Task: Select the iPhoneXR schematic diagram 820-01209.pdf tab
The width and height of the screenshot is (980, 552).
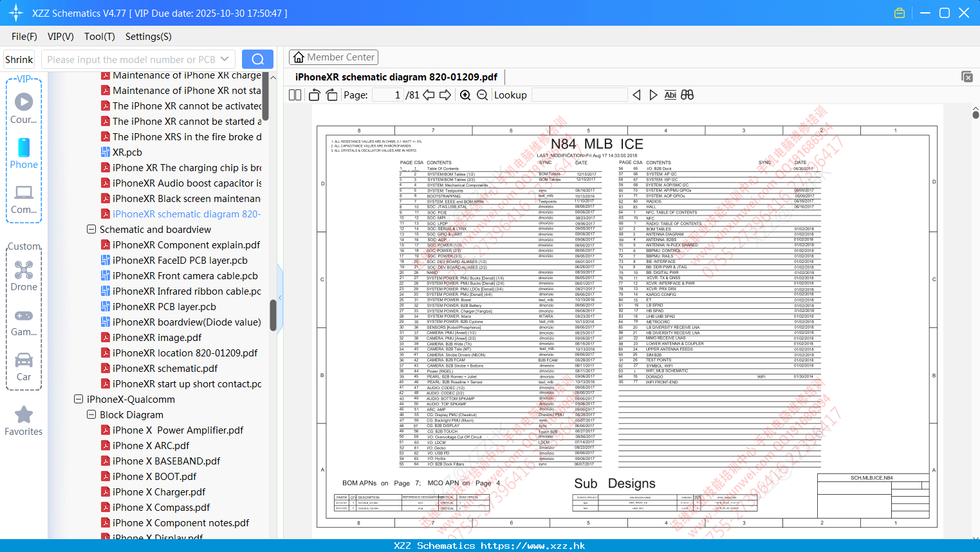Action: coord(396,77)
